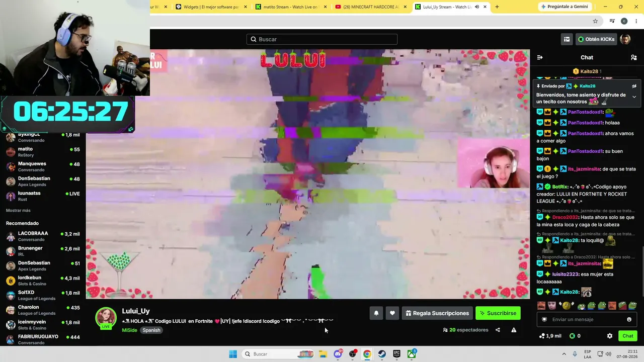Click Mostrar más in the sidebar
This screenshot has height=362, width=644.
[x=18, y=210]
